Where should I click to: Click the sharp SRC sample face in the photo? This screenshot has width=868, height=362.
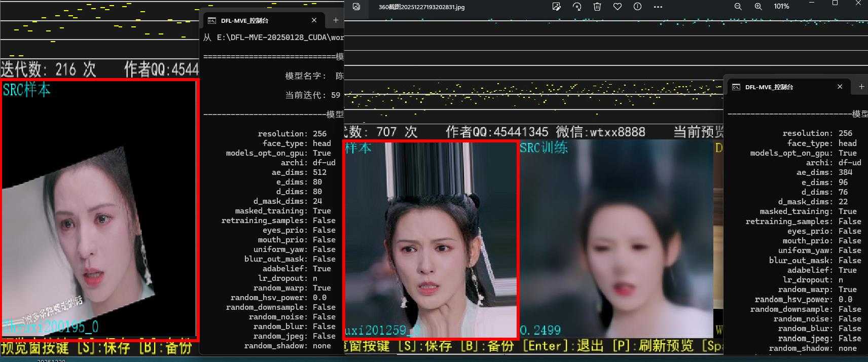click(x=430, y=239)
